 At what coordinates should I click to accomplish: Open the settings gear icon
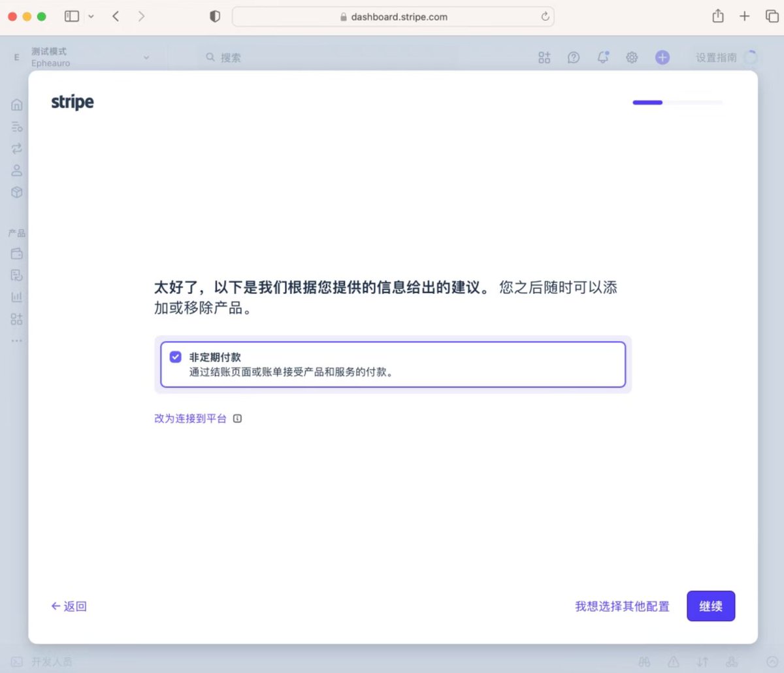(632, 57)
